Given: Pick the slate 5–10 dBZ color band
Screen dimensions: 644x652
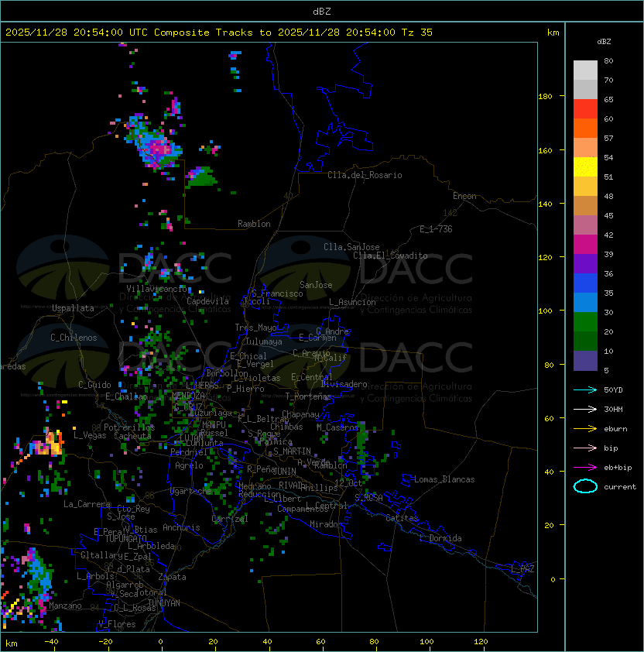Looking at the screenshot, I should click(585, 361).
